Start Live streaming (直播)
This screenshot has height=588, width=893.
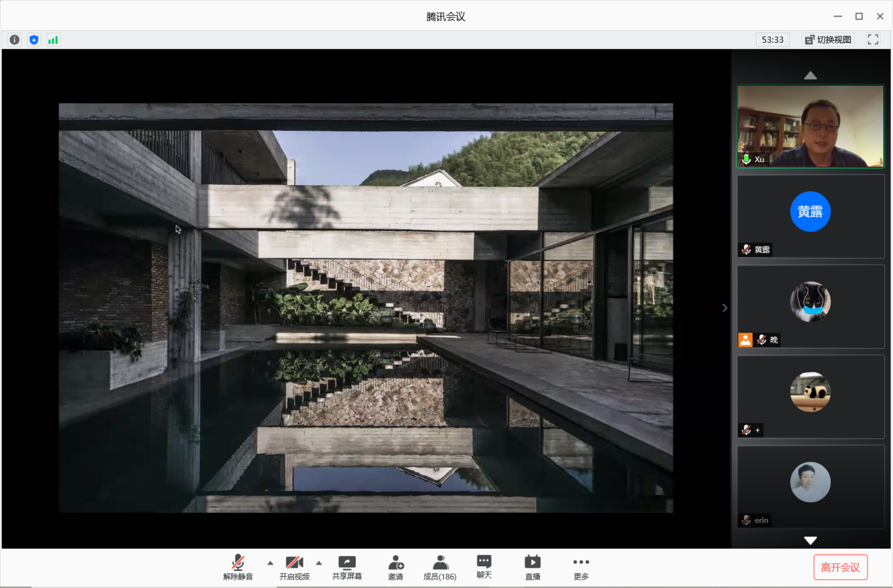tap(532, 567)
